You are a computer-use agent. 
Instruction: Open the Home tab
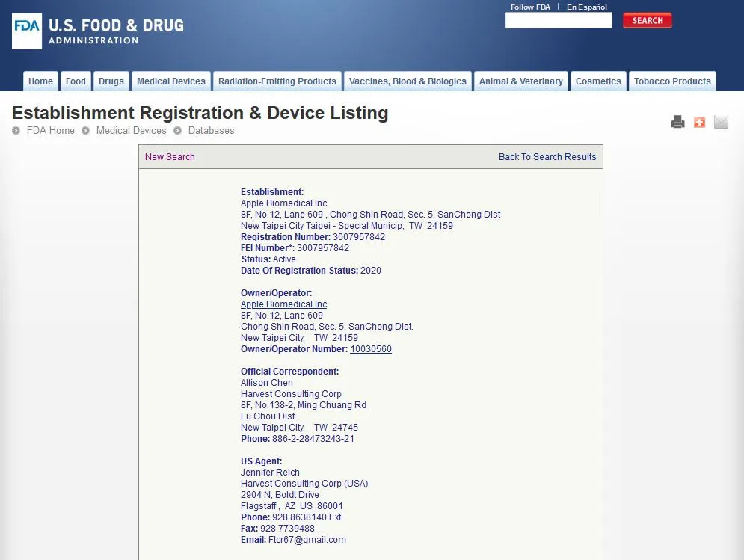click(x=41, y=81)
